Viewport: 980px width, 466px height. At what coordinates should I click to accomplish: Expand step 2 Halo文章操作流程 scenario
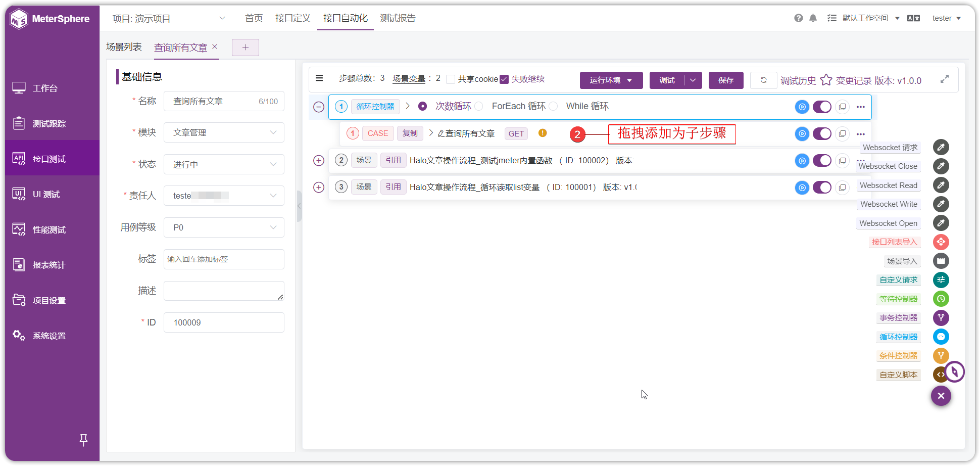319,161
